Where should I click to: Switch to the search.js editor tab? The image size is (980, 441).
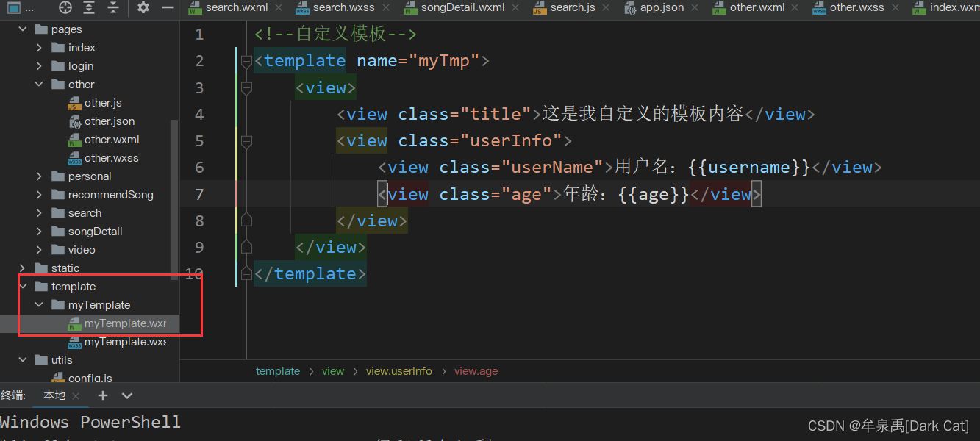tap(573, 7)
